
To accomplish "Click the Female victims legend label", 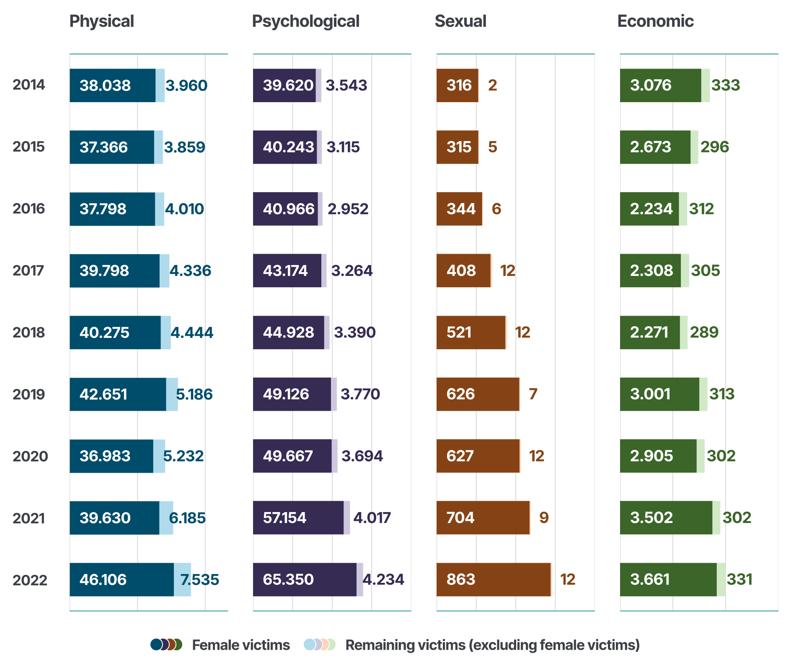I will click(x=241, y=645).
